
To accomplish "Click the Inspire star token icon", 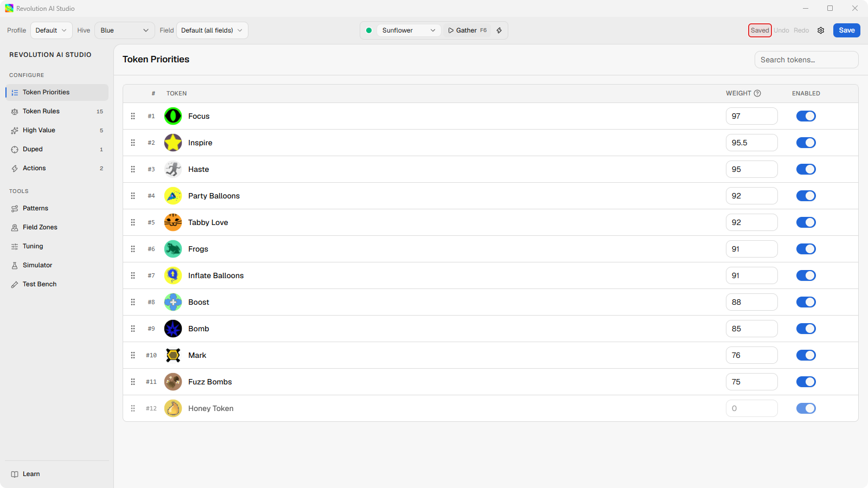I will tap(173, 143).
